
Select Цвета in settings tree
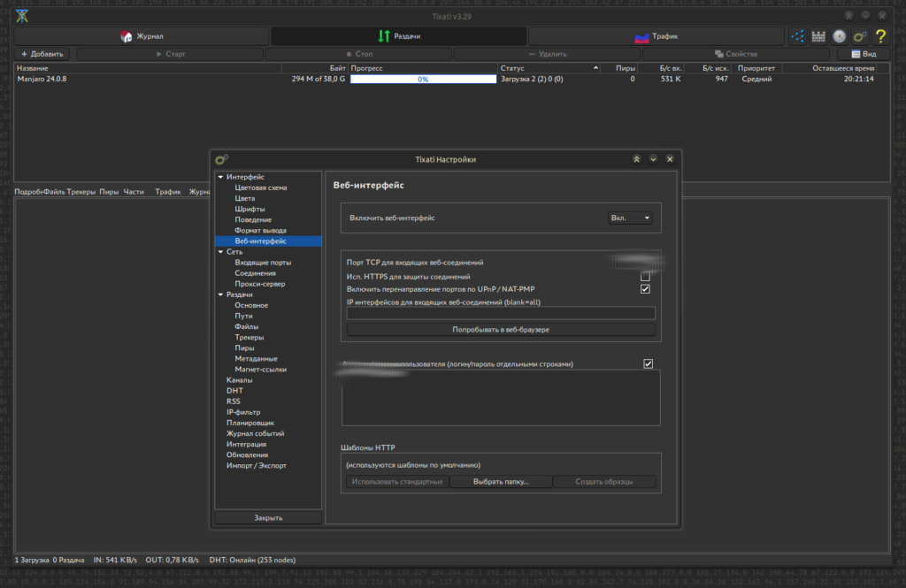coord(244,199)
